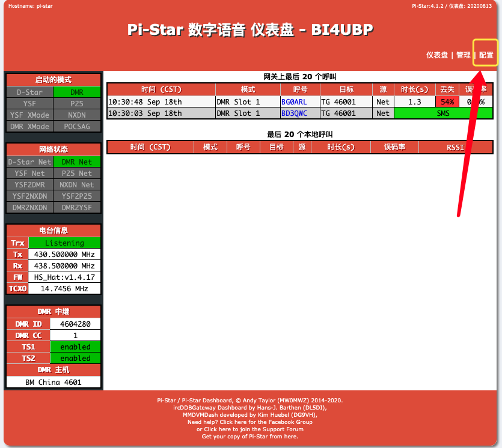502x448 pixels.
Task: Click the D-Star Net status cell
Action: point(30,162)
